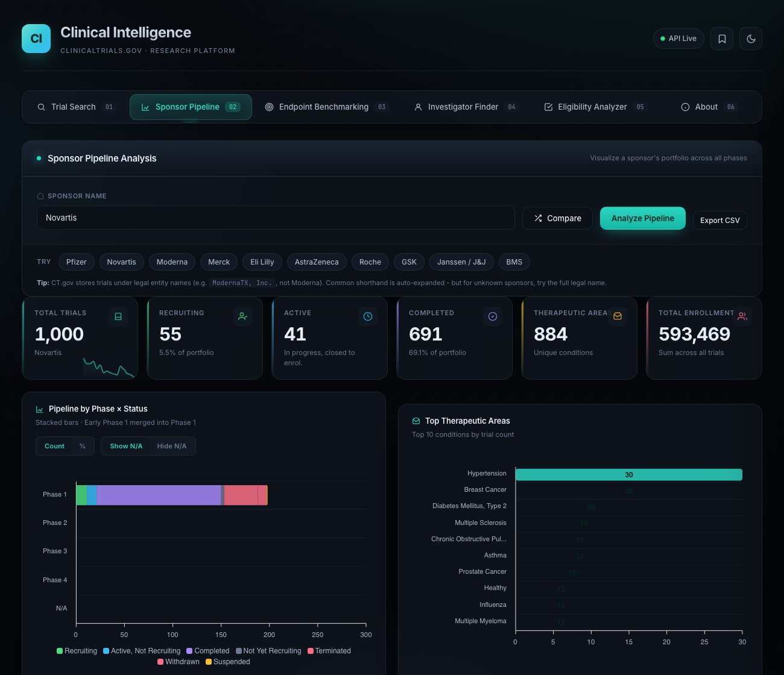This screenshot has height=675, width=784.
Task: Pick the Merck sponsor chip
Action: [x=219, y=262]
